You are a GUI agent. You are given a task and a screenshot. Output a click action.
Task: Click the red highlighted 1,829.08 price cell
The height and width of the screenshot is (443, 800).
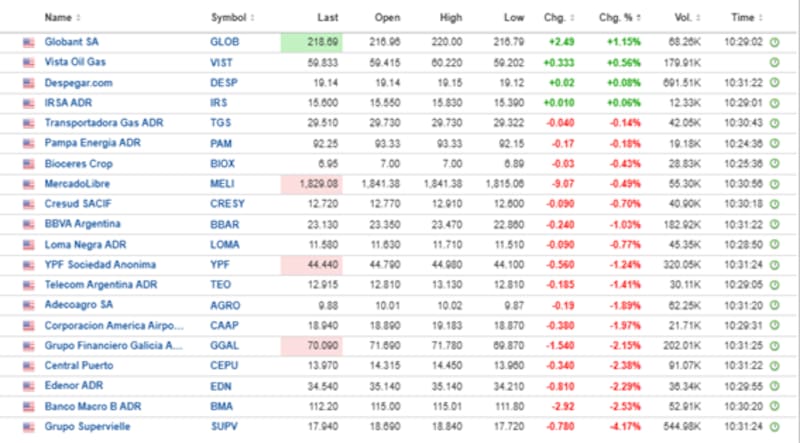311,183
